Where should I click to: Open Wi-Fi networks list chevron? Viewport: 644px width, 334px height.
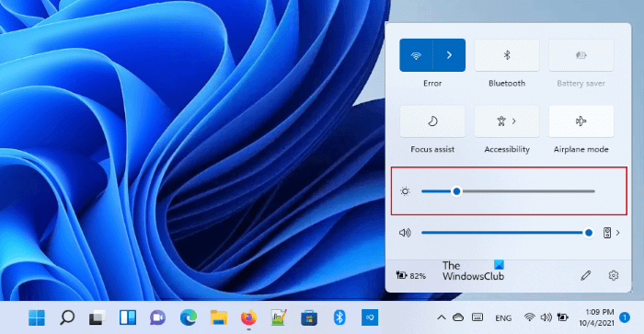[x=449, y=55]
